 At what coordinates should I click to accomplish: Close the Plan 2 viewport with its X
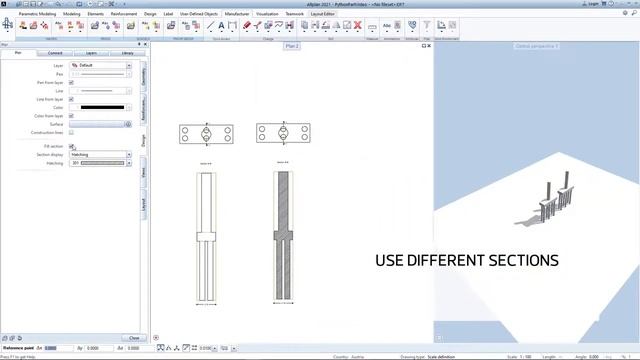tap(429, 46)
